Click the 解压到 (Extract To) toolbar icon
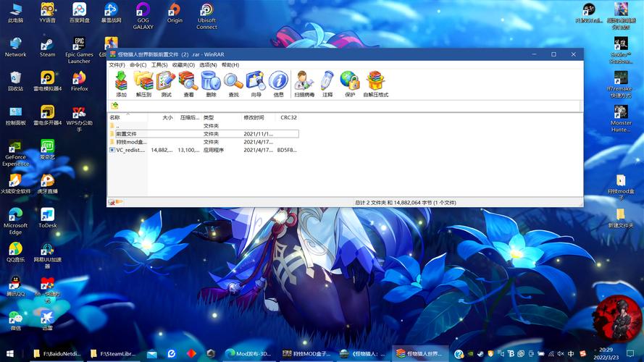The width and height of the screenshot is (644, 362). [143, 84]
